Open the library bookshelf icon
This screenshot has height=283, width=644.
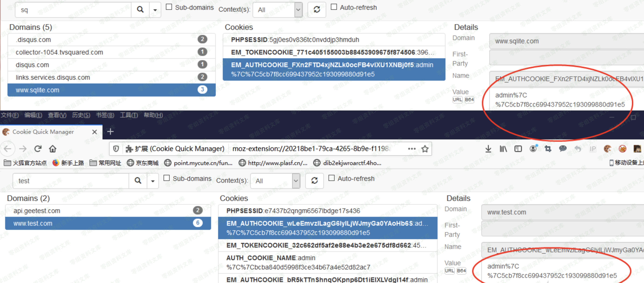pos(503,149)
